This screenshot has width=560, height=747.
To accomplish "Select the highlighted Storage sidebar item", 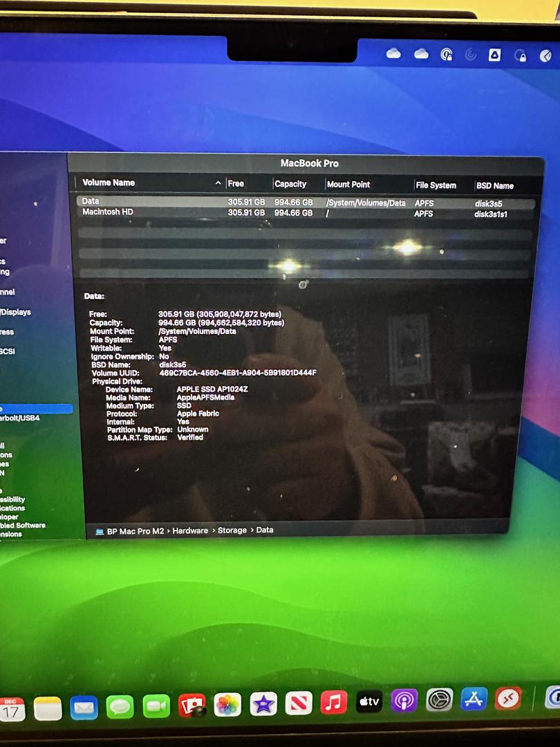I will pos(36,409).
